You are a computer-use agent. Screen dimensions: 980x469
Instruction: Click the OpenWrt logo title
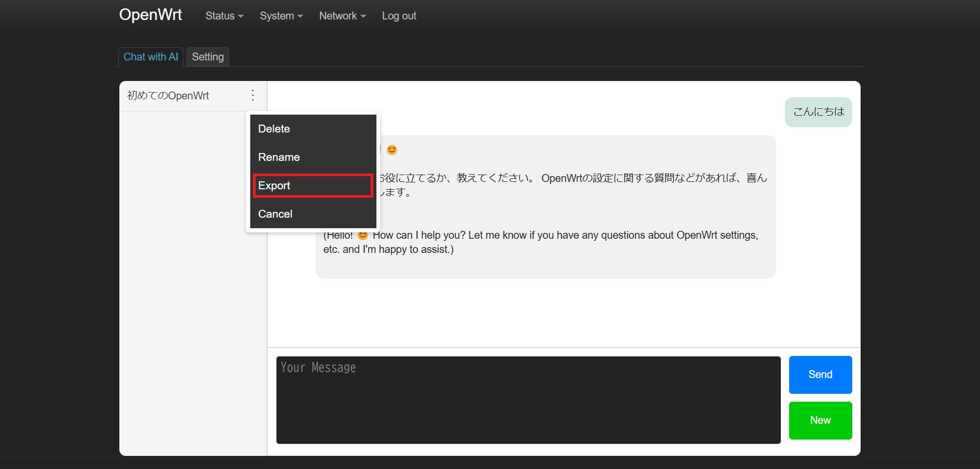(150, 15)
